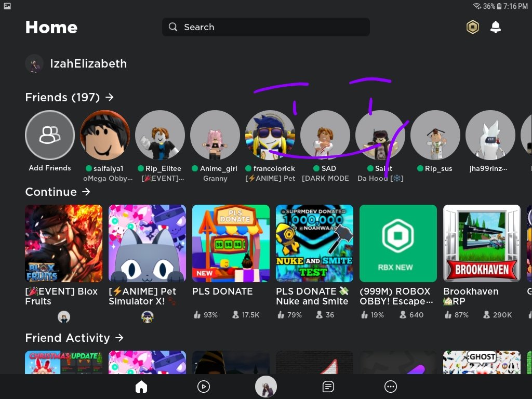Open Saint friend avatar
Viewport: 532px width, 399px height.
point(380,135)
